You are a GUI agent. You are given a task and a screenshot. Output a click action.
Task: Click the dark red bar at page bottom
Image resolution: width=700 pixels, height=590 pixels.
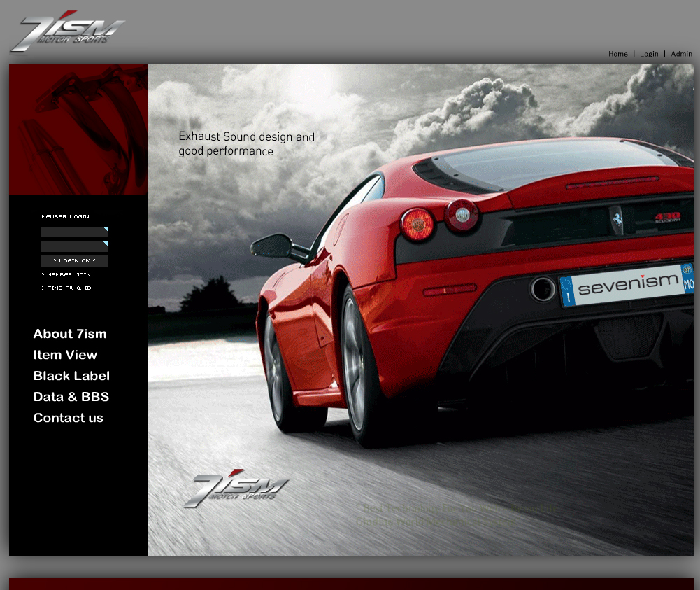coord(351,584)
